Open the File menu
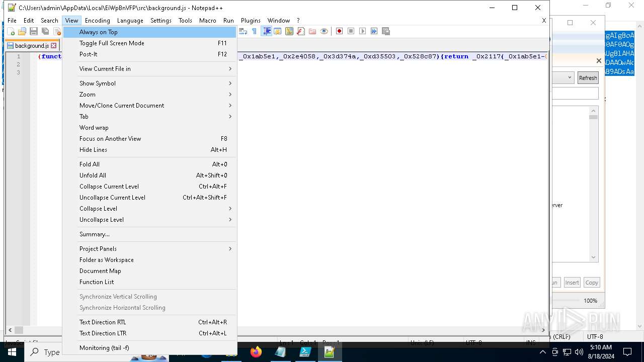Screen dimensions: 644x362 click(12, 21)
